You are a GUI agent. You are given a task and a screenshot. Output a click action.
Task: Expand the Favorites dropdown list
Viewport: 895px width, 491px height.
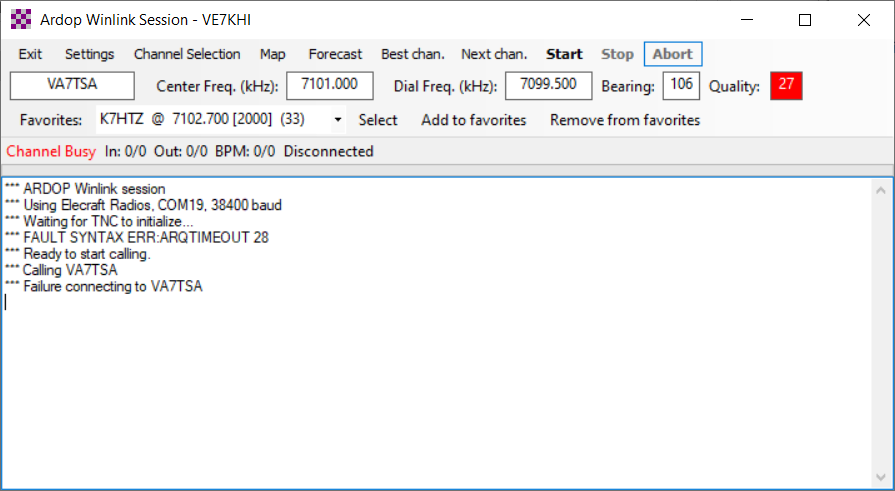[337, 120]
